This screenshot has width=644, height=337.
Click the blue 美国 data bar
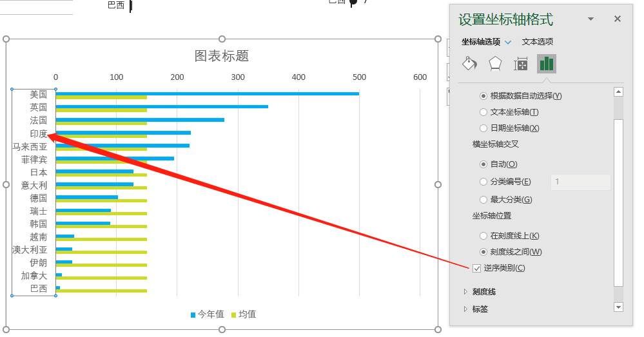click(x=208, y=93)
